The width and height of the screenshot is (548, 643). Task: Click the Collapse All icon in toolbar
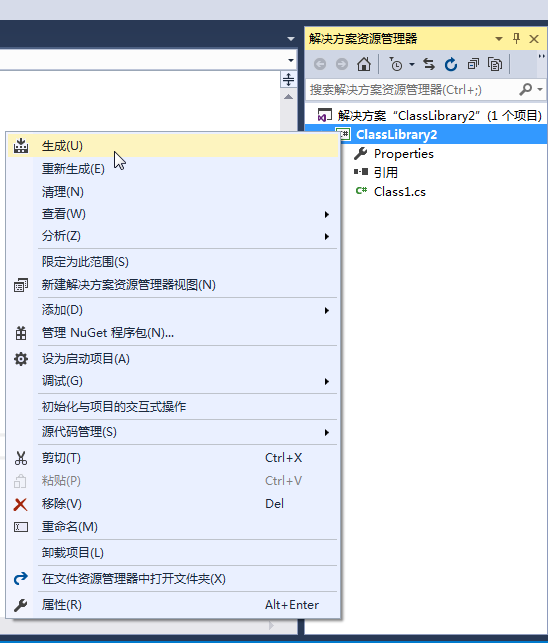[473, 64]
